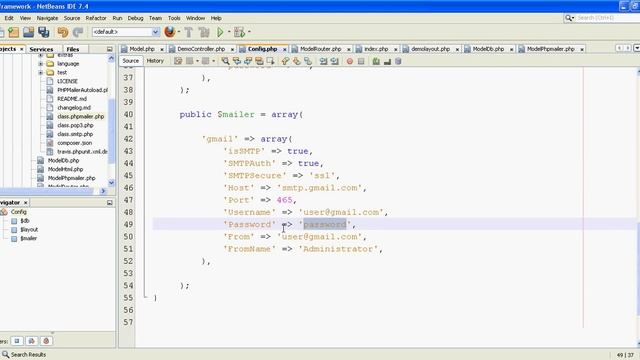
Task: Toggle Highlight Search in the editor toolbar
Action: click(259, 61)
